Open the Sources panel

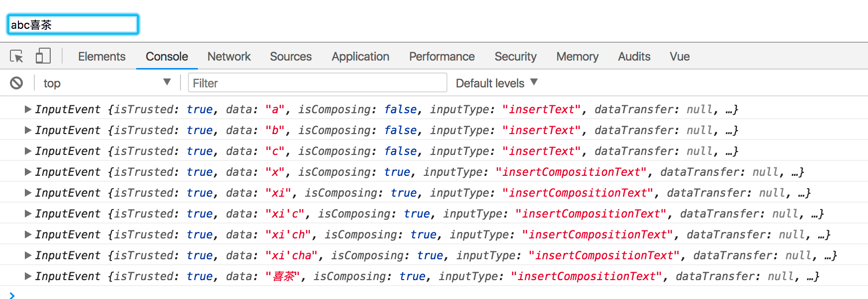291,56
